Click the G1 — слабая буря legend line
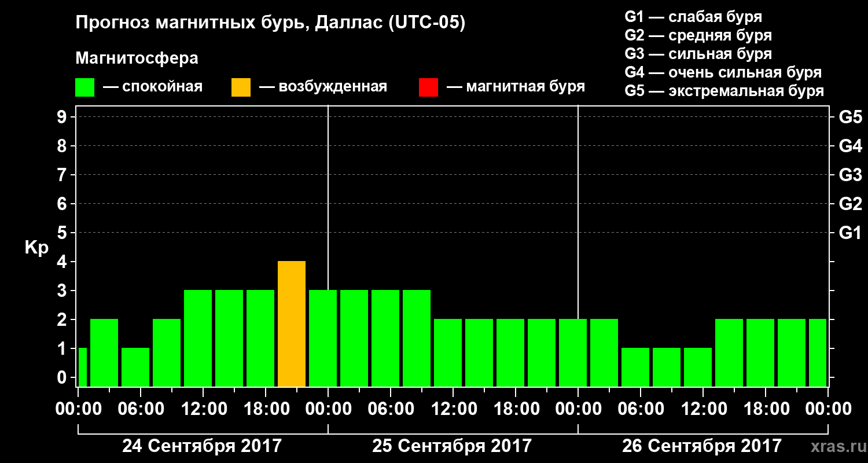Screen dimensions: 868x463 point(693,17)
